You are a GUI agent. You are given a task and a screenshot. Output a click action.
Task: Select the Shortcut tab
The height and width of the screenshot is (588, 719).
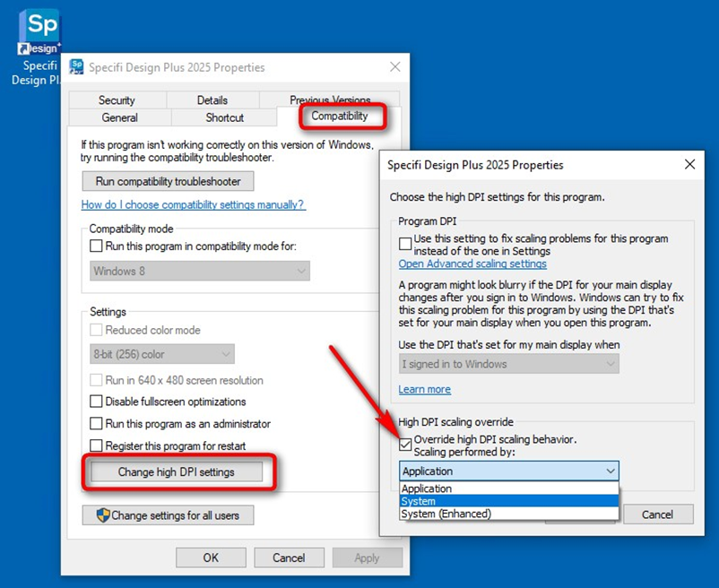224,117
